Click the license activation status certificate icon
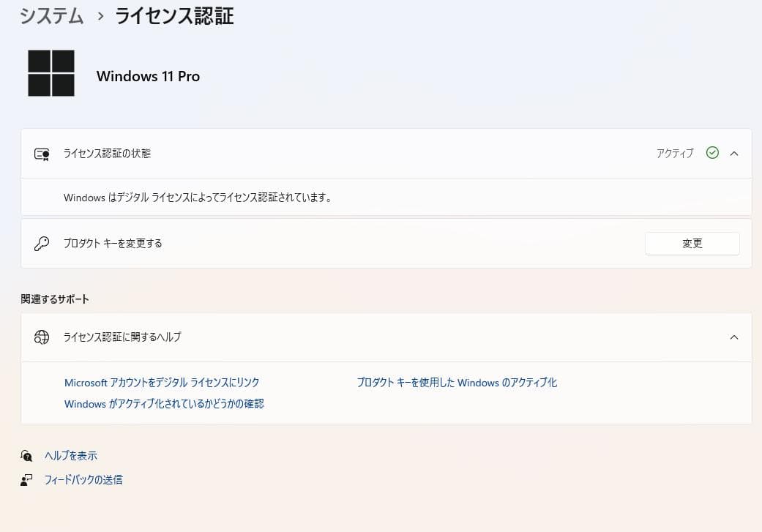 42,154
